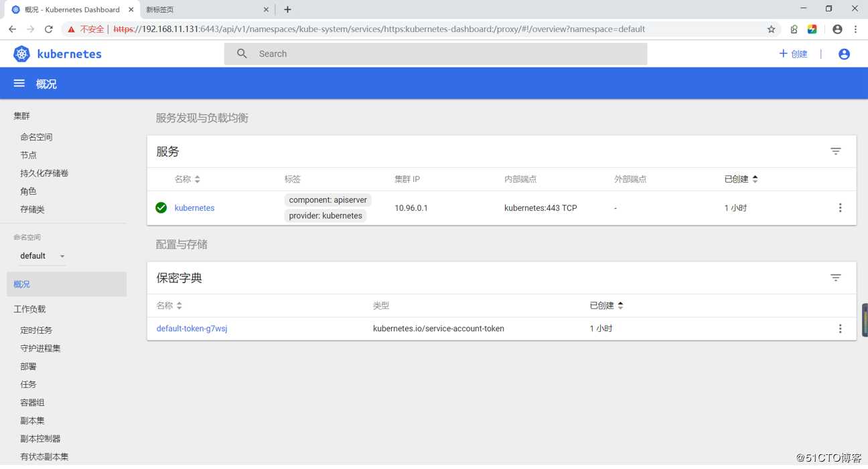868x469 pixels.
Task: Click the colorful extension icon in toolbar
Action: click(x=812, y=29)
